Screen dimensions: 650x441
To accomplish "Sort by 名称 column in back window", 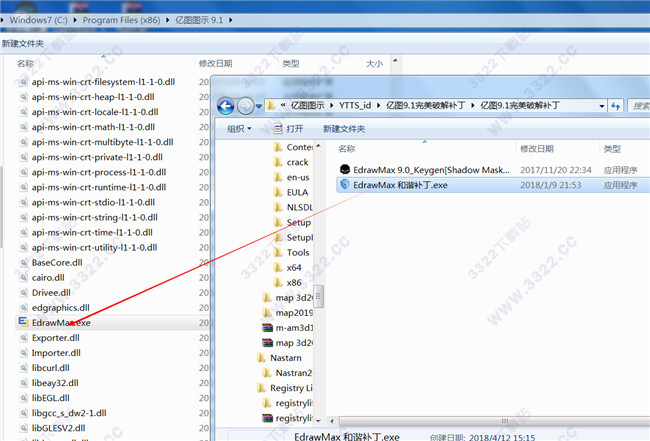I will point(25,63).
